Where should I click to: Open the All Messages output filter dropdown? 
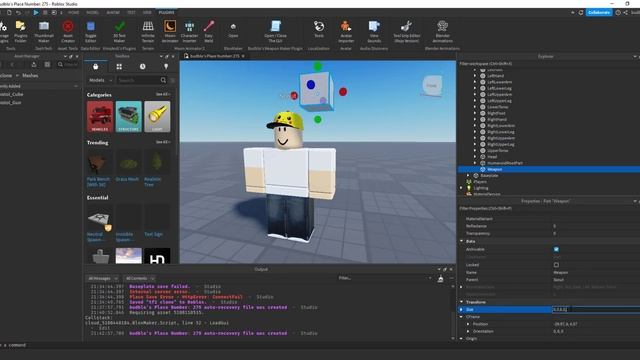(x=103, y=278)
